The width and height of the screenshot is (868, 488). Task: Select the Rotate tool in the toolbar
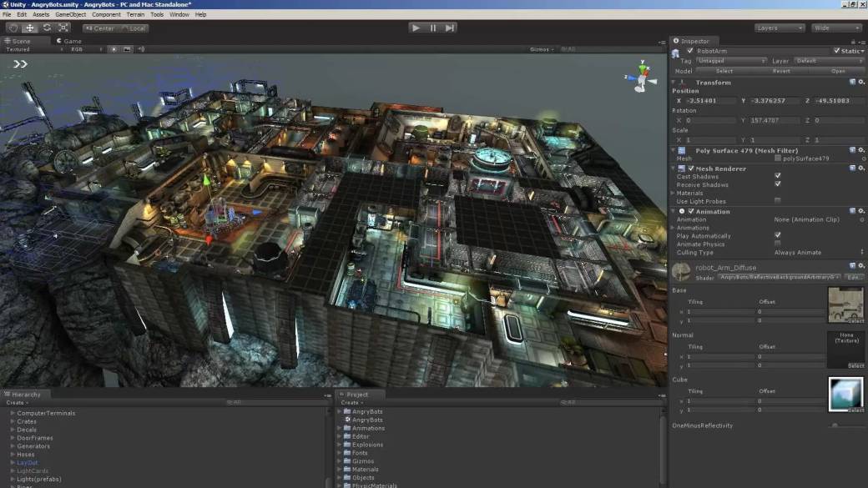click(48, 28)
